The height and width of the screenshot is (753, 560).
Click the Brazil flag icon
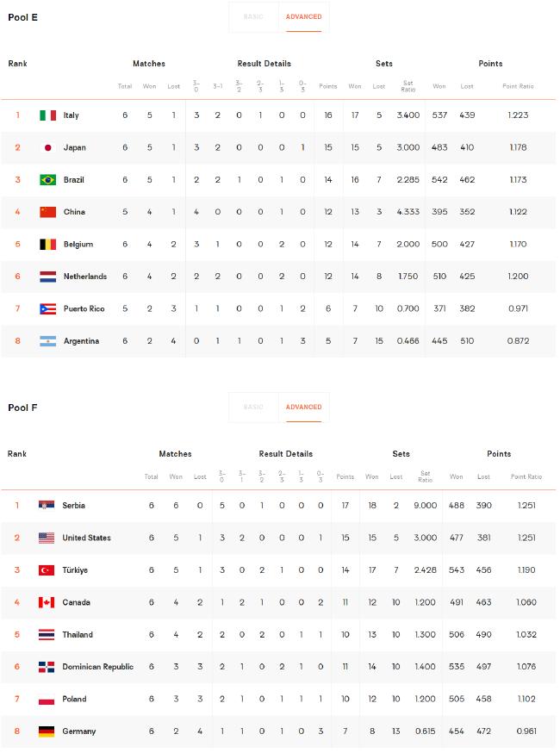tap(47, 179)
